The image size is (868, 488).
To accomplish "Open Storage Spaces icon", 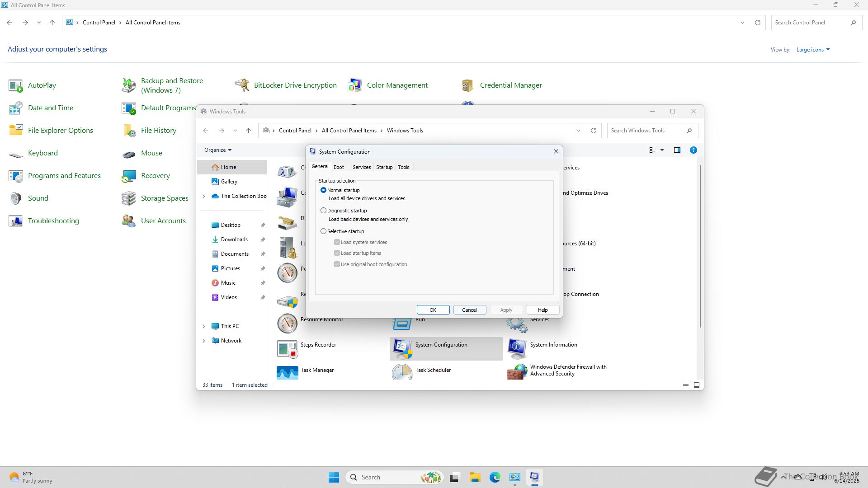I will click(129, 198).
